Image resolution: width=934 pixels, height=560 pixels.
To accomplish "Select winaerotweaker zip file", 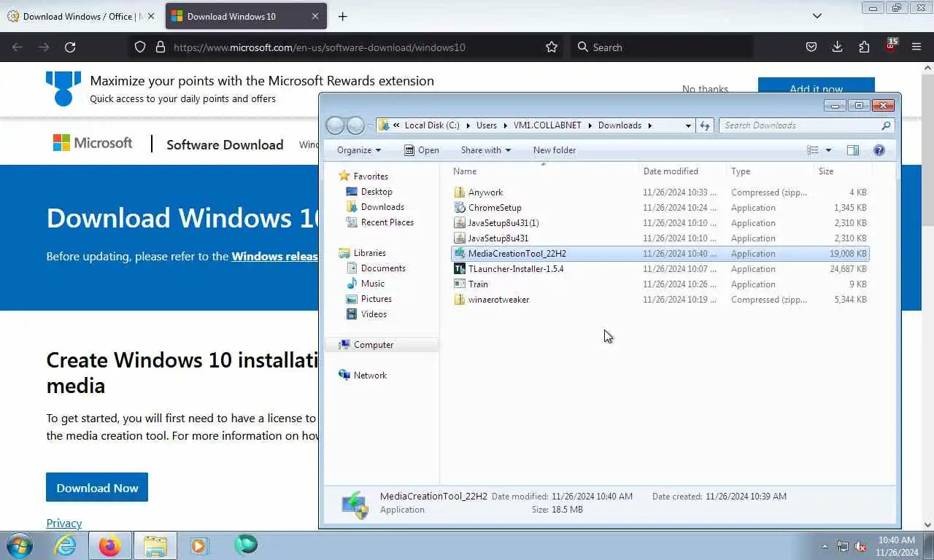I will click(660, 300).
